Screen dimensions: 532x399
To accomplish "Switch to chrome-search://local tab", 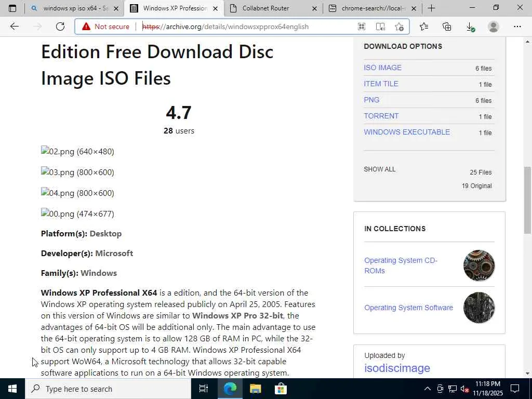I will [373, 8].
